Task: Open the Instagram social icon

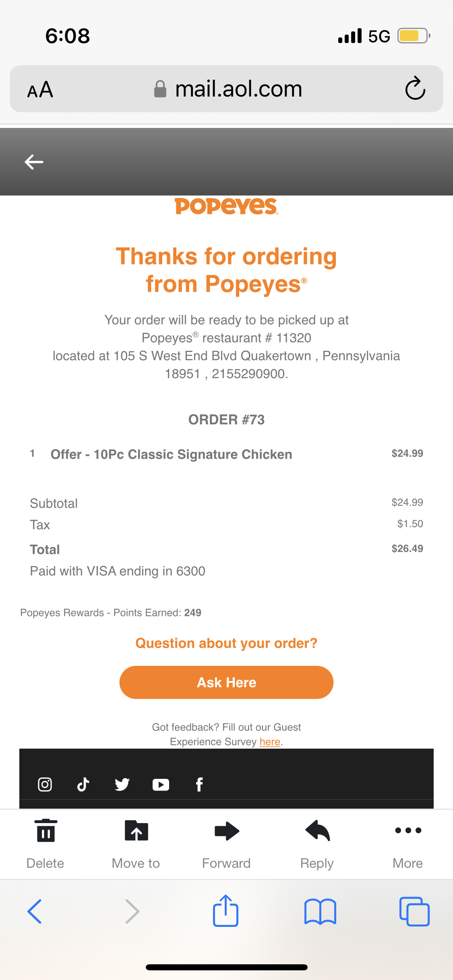Action: point(45,784)
